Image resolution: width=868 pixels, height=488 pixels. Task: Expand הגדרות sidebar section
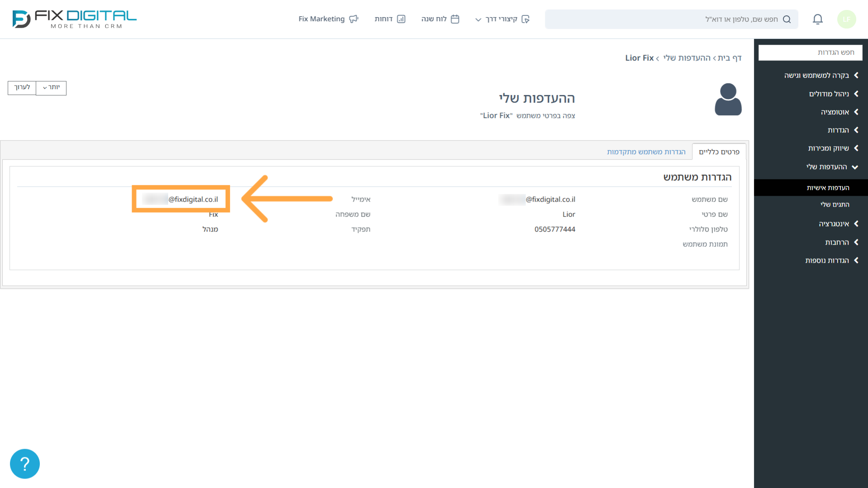pyautogui.click(x=843, y=130)
